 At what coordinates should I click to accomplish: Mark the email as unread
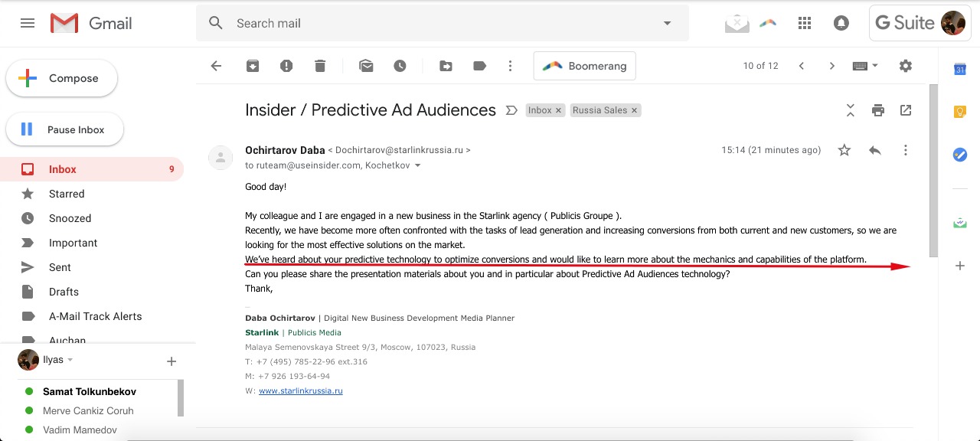[x=366, y=66]
